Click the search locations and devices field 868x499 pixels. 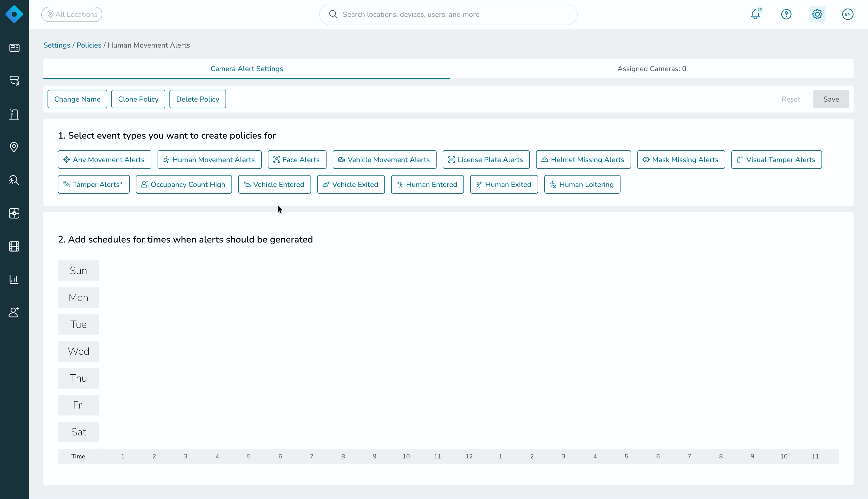(x=448, y=14)
